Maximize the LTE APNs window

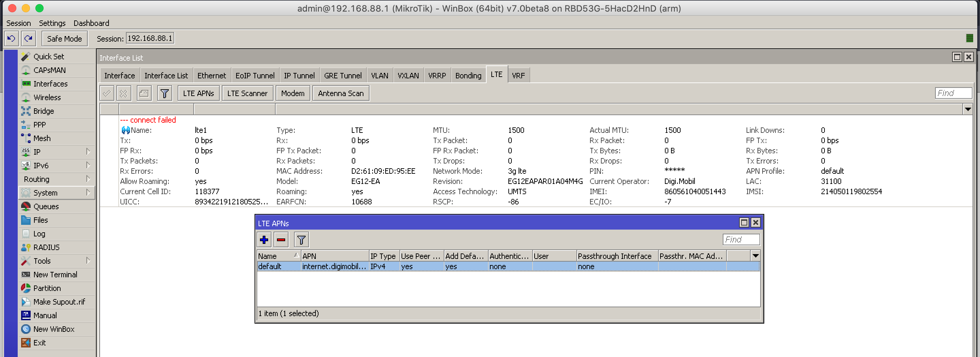744,223
